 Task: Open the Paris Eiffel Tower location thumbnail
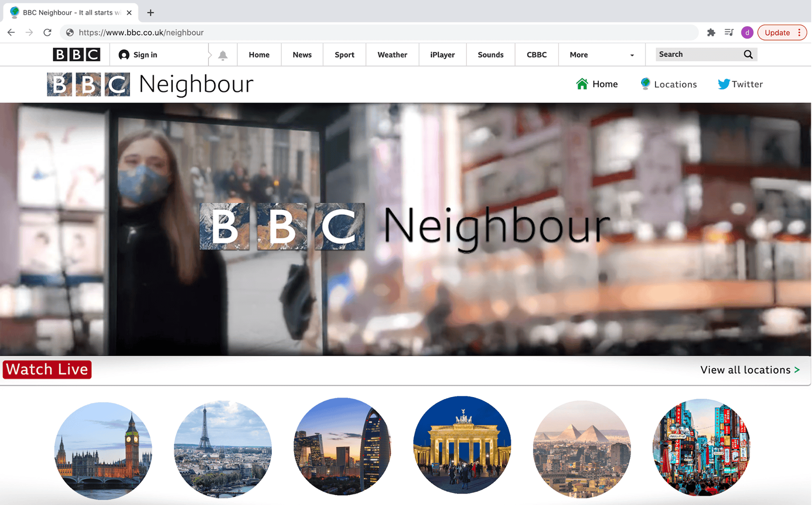click(x=223, y=449)
